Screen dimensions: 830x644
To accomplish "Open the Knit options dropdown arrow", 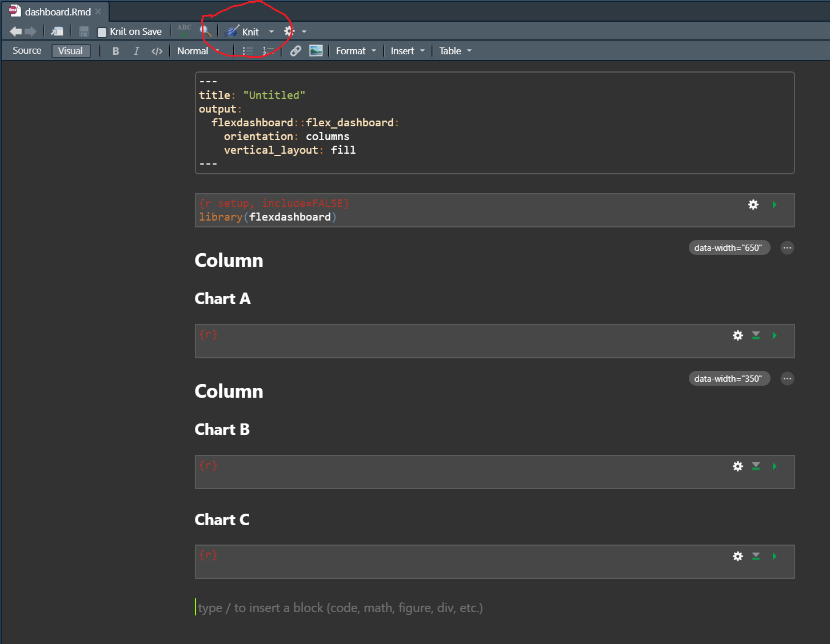I will [x=272, y=32].
